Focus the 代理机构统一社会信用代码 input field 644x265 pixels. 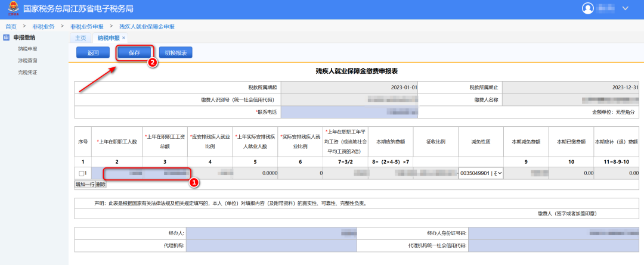553,246
